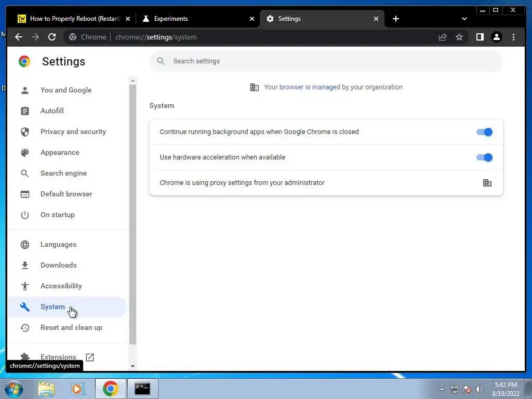Click the Google Chrome logo beside Settings title
This screenshot has height=399, width=532.
24,61
